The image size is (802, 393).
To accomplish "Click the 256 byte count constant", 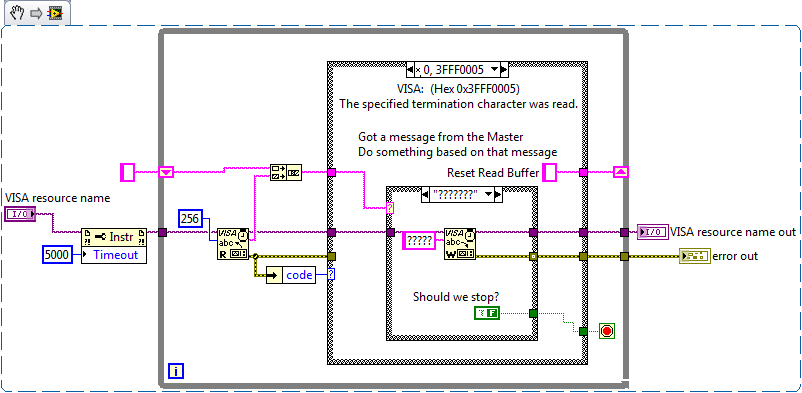I will point(191,219).
